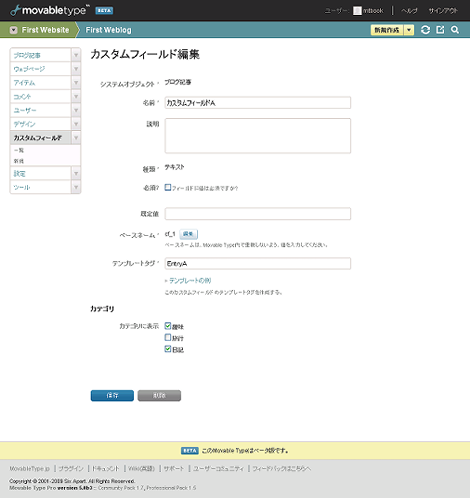Screen dimensions: 470x498
Task: Open the First Website breadcrumb
Action: pyautogui.click(x=45, y=30)
